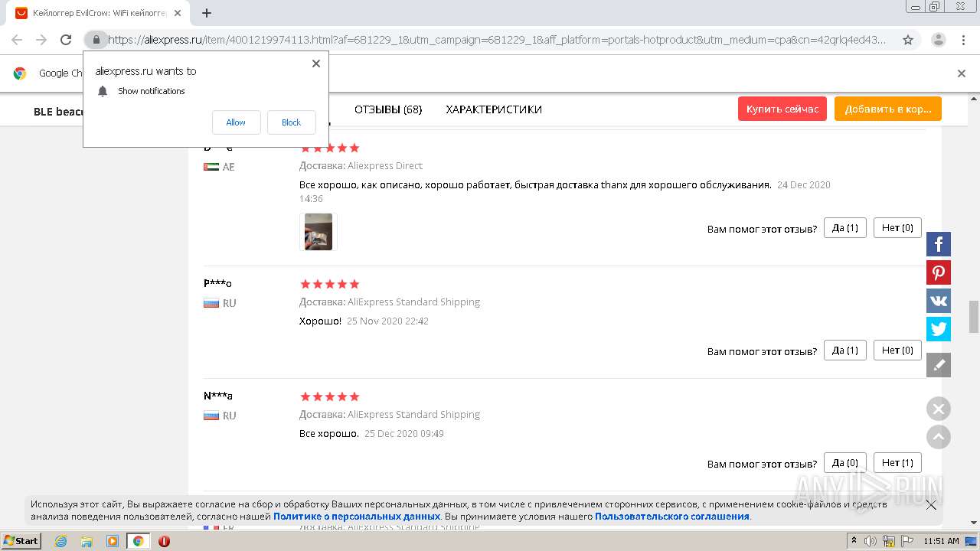
Task: Dismiss the notification permission popup
Action: point(316,64)
